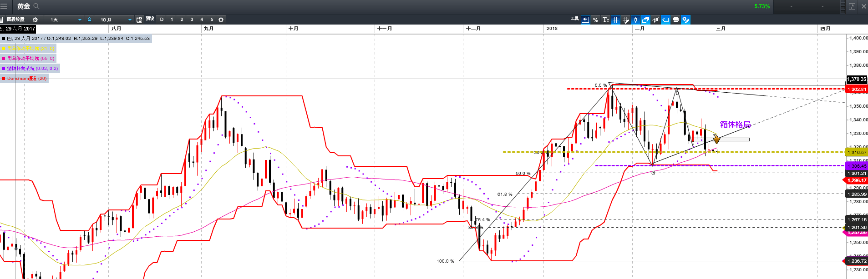Open the gear-with-pencil customize settings

coord(685,20)
